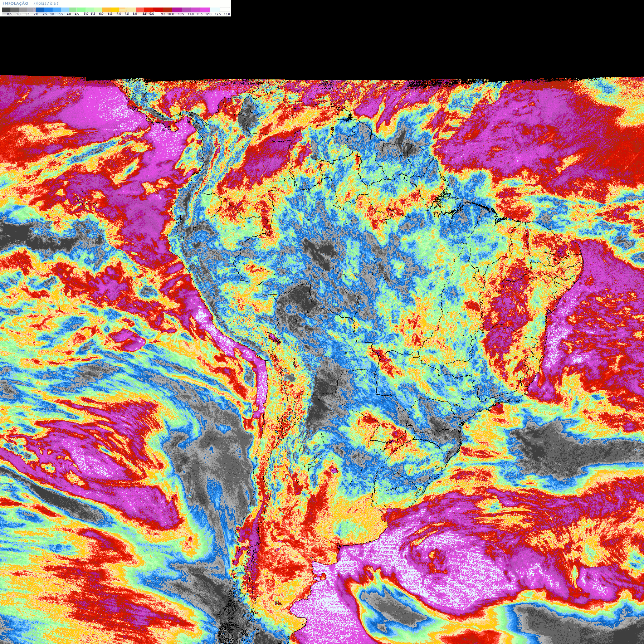Viewport: 644px width, 644px height.
Task: Click the '10.5' legend value
Action: (x=181, y=14)
